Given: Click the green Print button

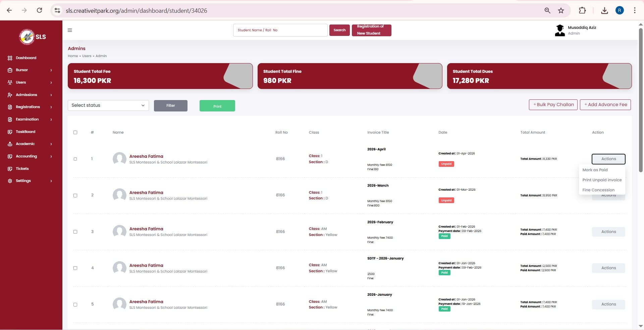Looking at the screenshot, I should pyautogui.click(x=217, y=106).
